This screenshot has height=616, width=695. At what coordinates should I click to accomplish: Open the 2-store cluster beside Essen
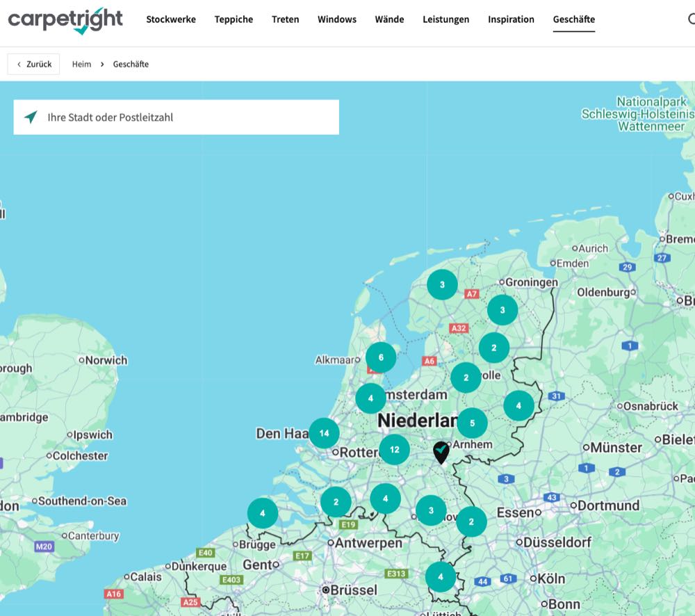(x=471, y=521)
